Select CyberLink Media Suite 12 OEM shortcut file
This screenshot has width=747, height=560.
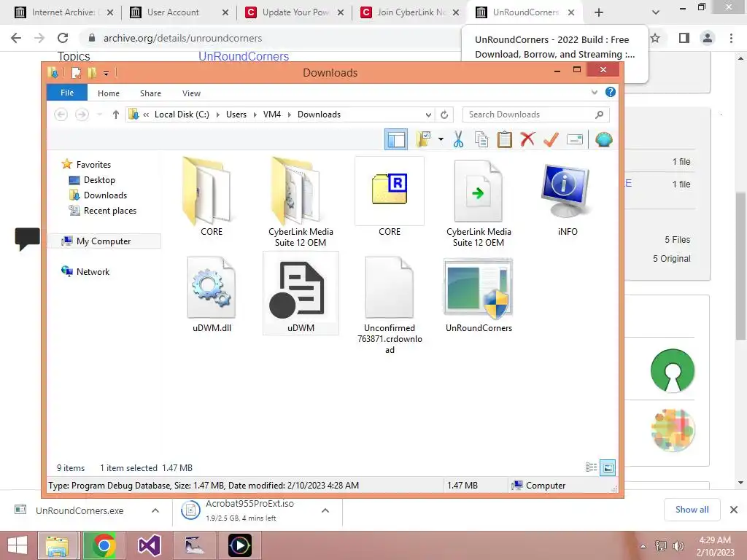[479, 202]
